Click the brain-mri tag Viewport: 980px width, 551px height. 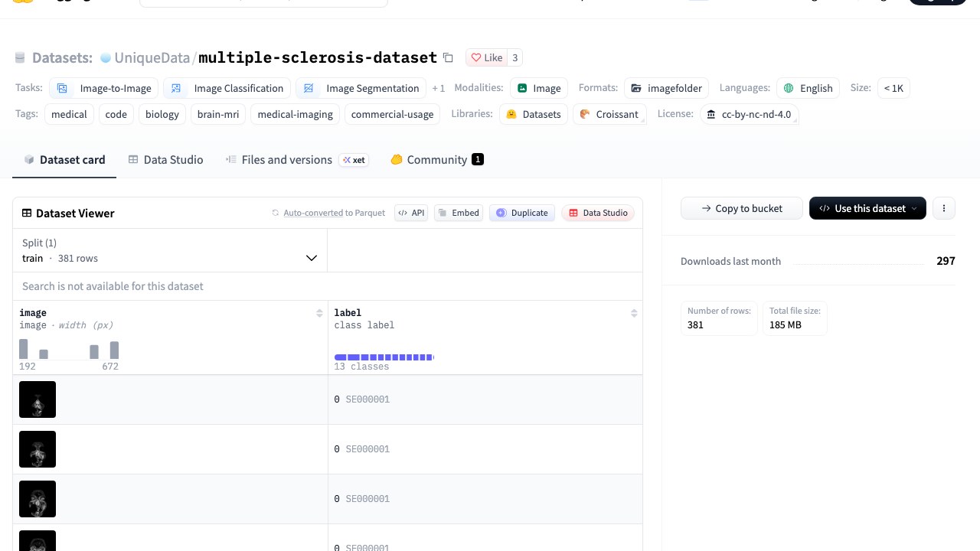point(218,114)
